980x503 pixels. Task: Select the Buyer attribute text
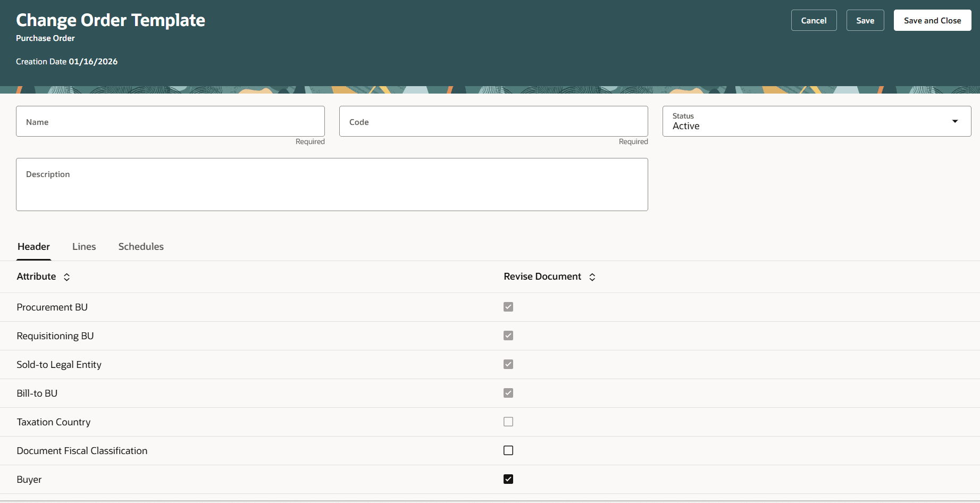point(29,480)
